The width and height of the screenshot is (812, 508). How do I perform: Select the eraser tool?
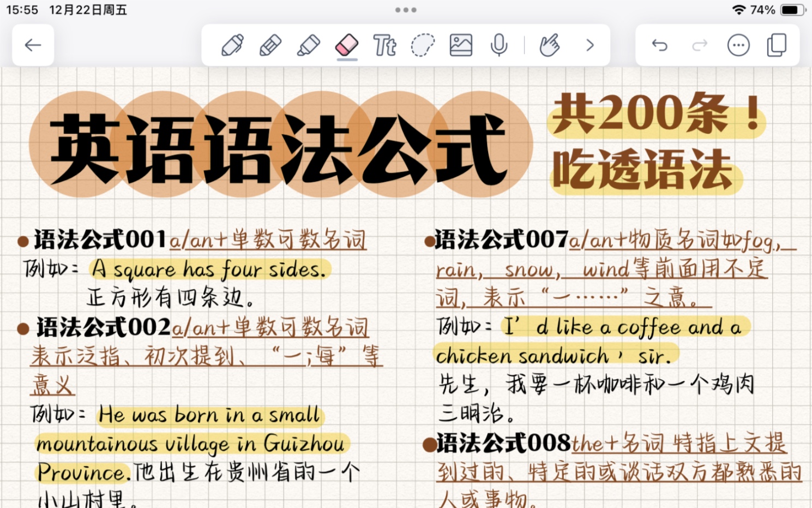click(x=347, y=45)
